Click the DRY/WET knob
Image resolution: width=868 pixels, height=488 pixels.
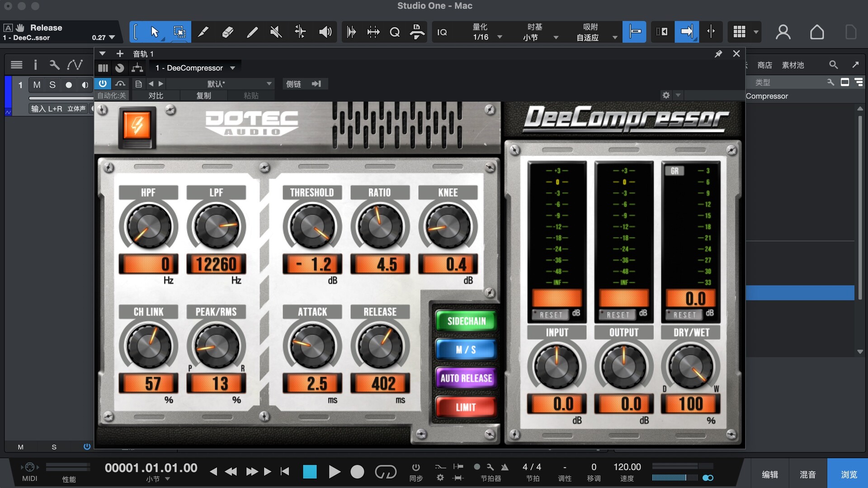690,366
